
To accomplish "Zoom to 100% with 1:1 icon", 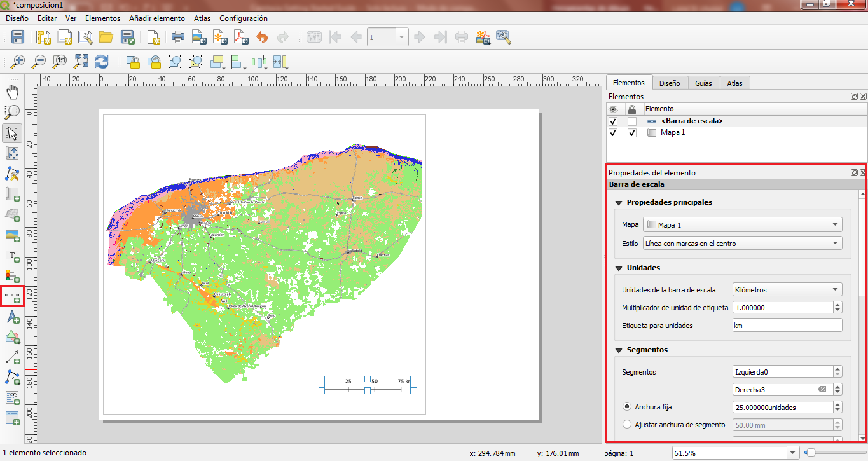I will (x=60, y=62).
